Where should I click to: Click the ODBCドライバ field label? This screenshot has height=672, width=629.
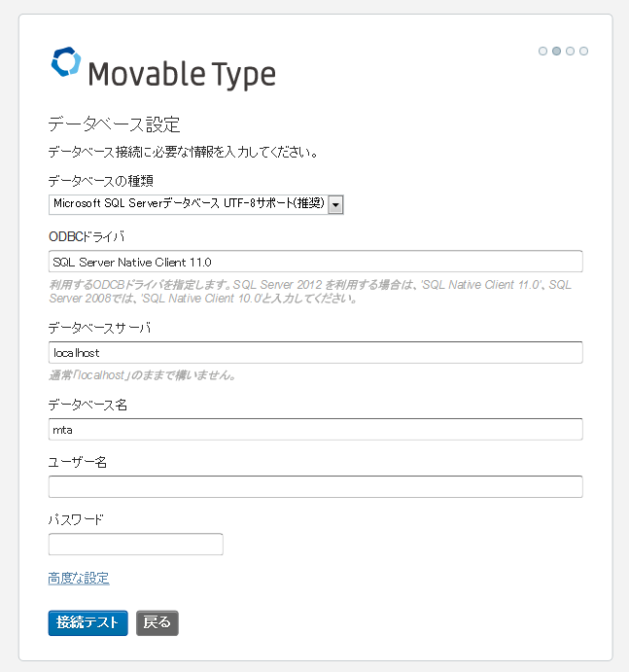(87, 236)
